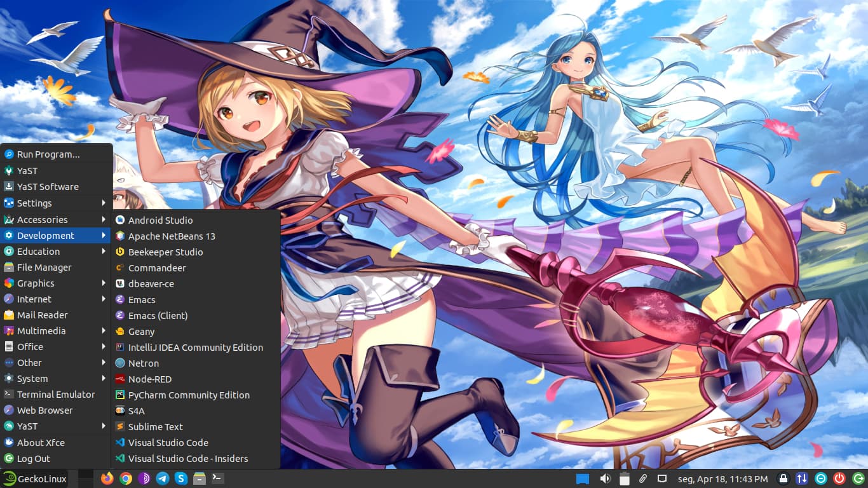Expand the Office submenu arrow

coord(104,347)
